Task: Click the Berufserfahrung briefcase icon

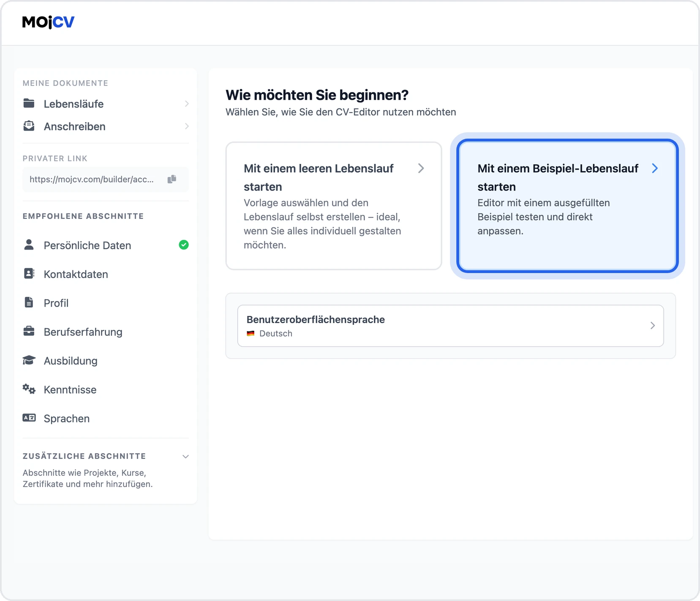Action: click(29, 331)
